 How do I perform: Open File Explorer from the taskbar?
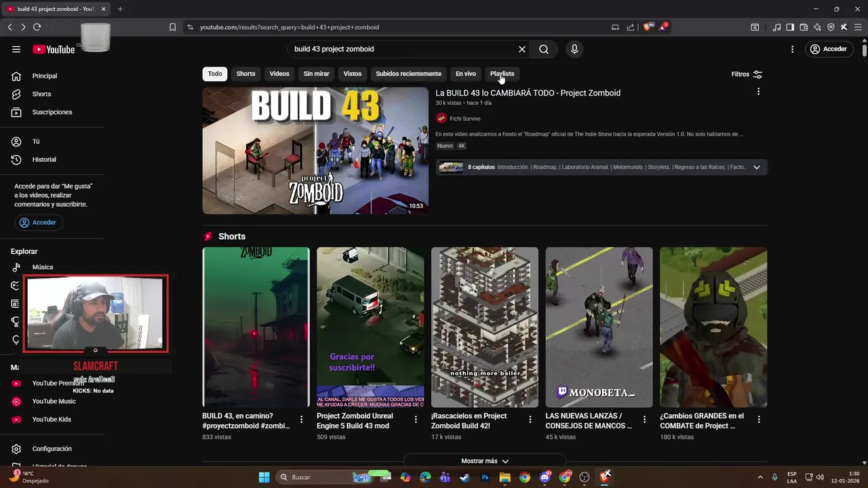tap(505, 477)
